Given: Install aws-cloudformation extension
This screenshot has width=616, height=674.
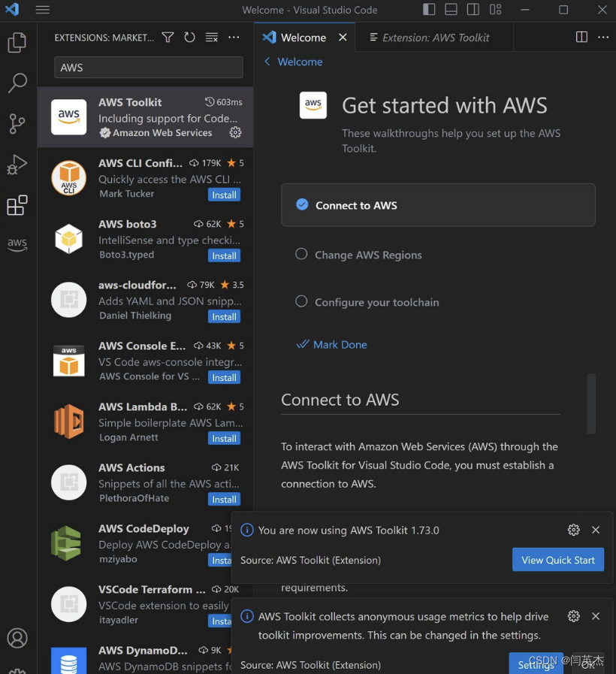Looking at the screenshot, I should click(x=224, y=317).
